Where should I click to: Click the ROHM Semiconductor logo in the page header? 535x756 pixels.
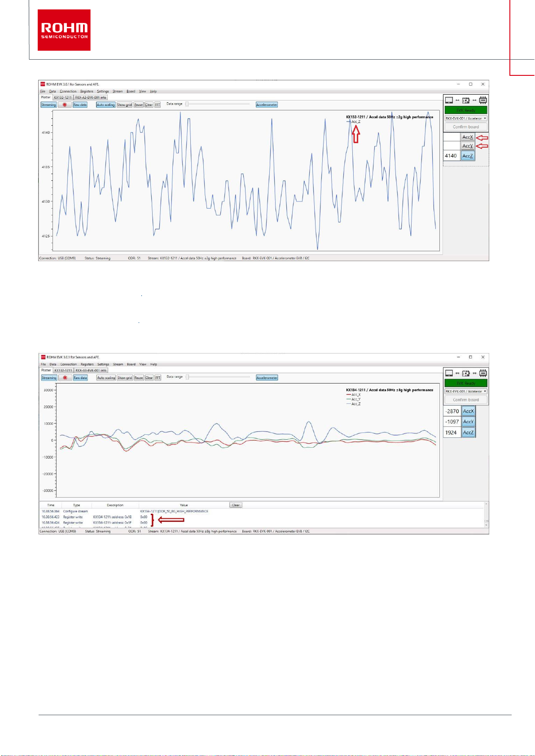64,30
